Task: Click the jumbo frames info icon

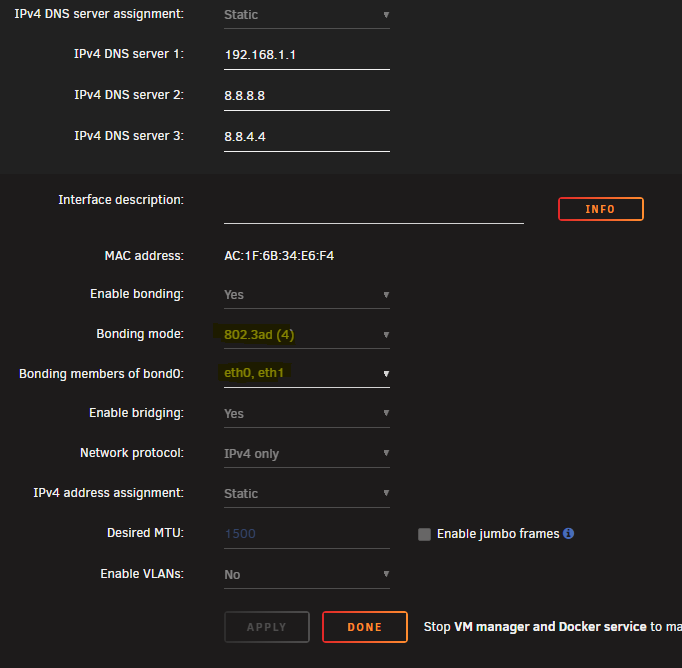Action: click(x=568, y=533)
